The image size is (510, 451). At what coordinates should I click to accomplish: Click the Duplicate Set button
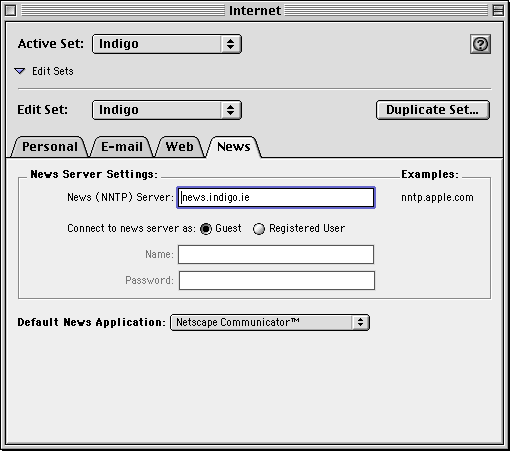pyautogui.click(x=433, y=110)
